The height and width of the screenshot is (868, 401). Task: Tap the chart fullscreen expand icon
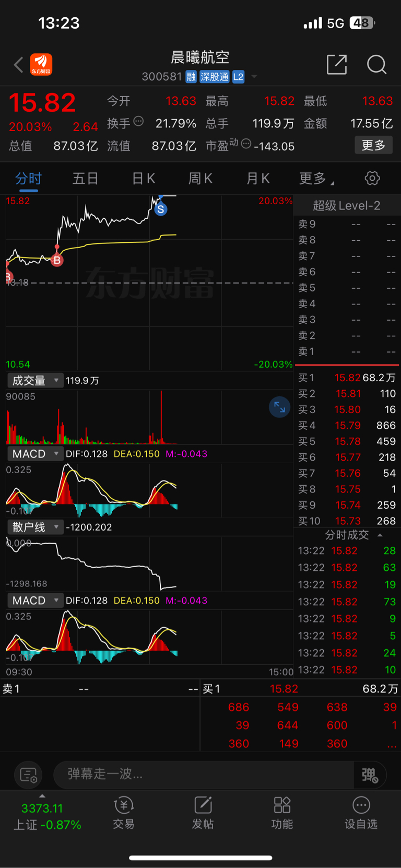279,407
